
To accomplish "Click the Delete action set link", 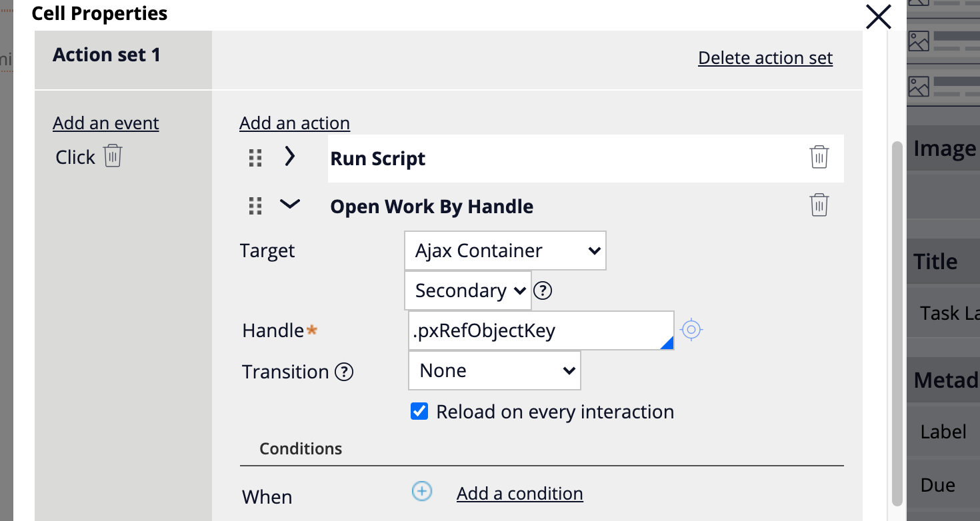I will [x=765, y=58].
